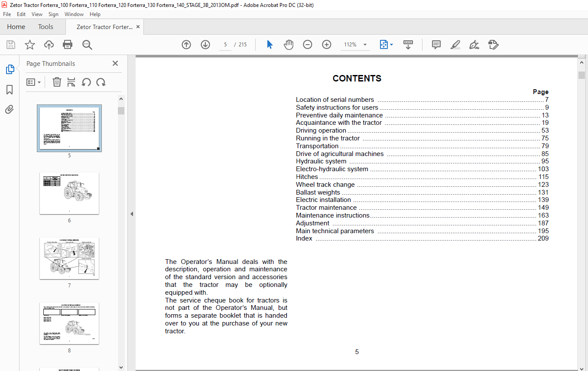Click the 'Driving operation' contents entry
The image size is (588, 371).
point(422,130)
